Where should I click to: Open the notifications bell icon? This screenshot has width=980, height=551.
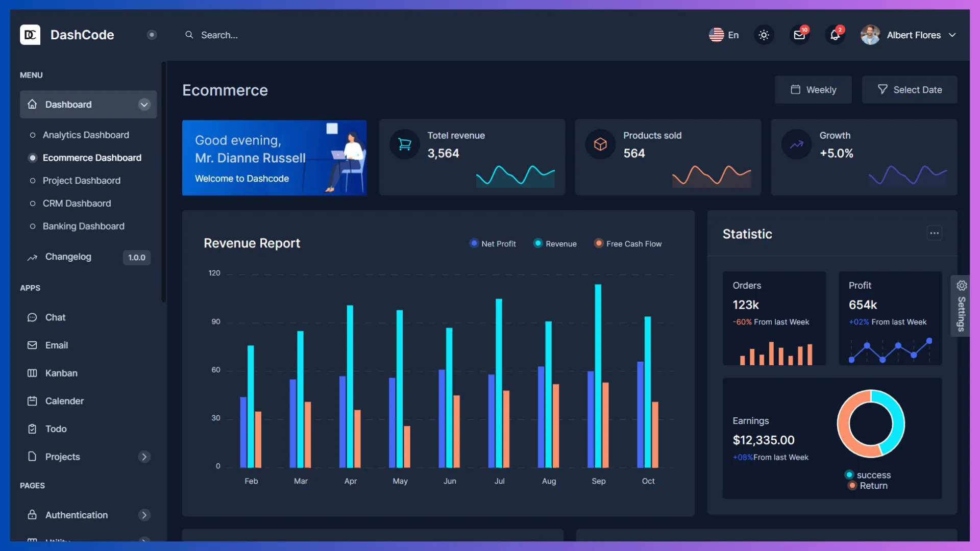click(835, 35)
